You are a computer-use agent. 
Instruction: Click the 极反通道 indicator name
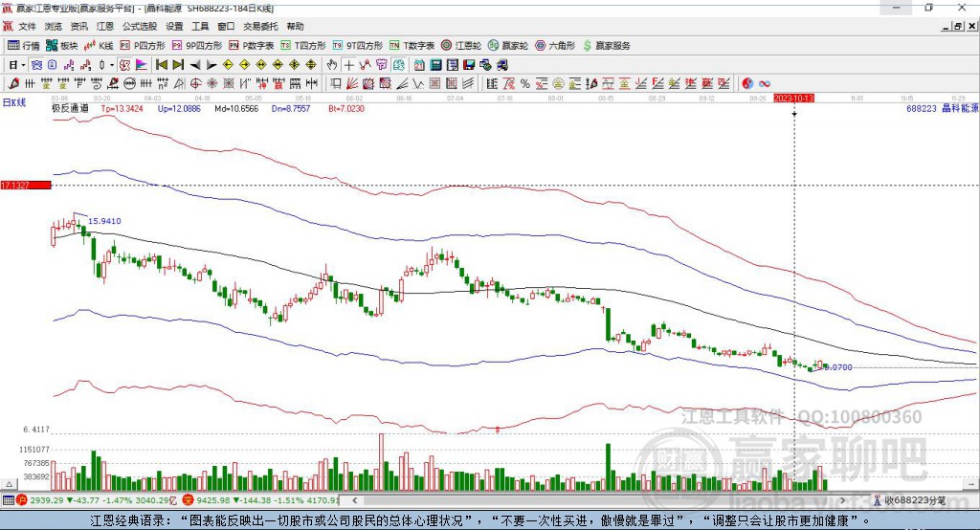click(x=70, y=109)
